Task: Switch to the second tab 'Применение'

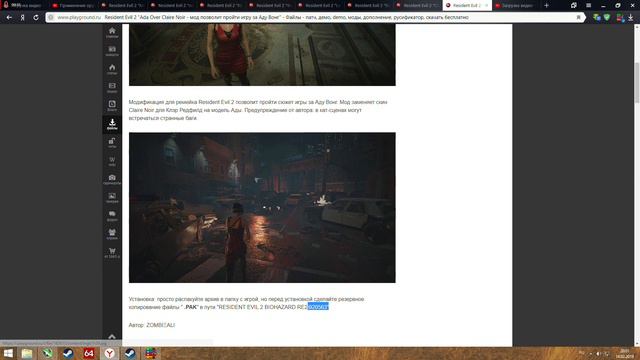Action: [73, 5]
